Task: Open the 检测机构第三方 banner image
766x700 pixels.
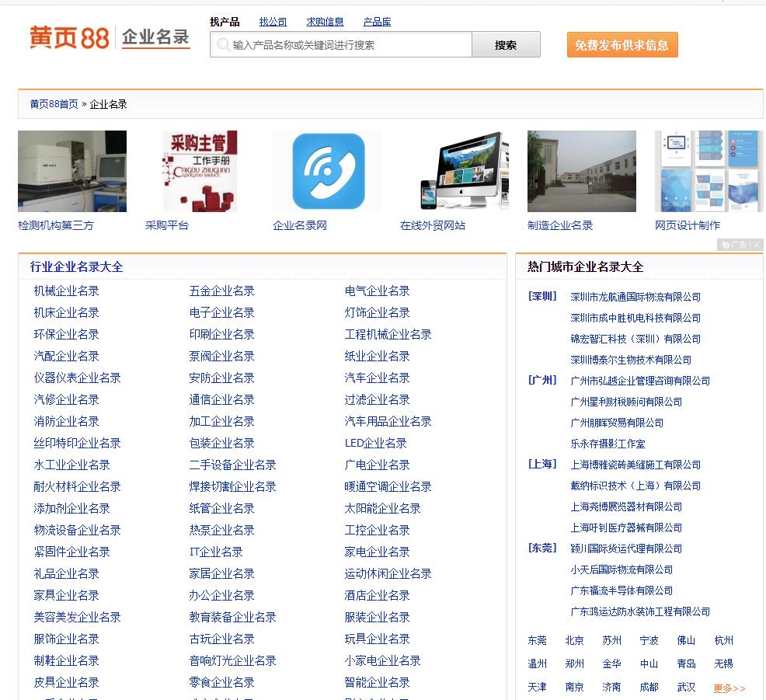Action: pyautogui.click(x=71, y=171)
